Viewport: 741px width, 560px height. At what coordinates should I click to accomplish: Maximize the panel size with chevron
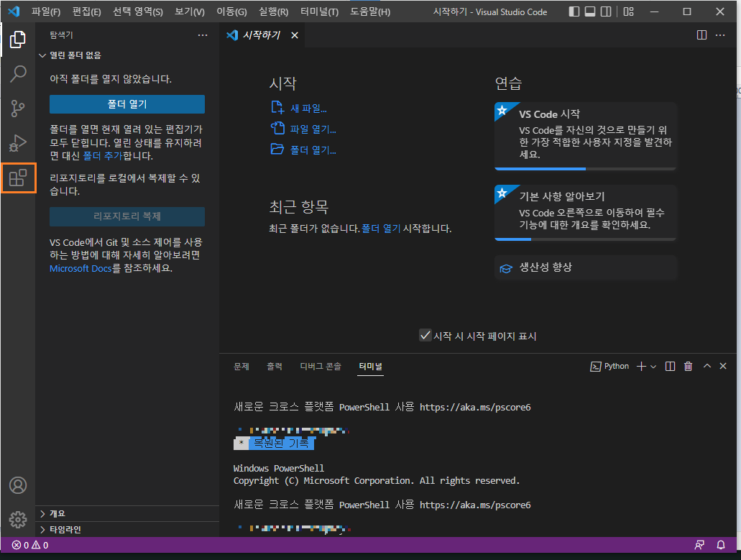[x=707, y=366]
